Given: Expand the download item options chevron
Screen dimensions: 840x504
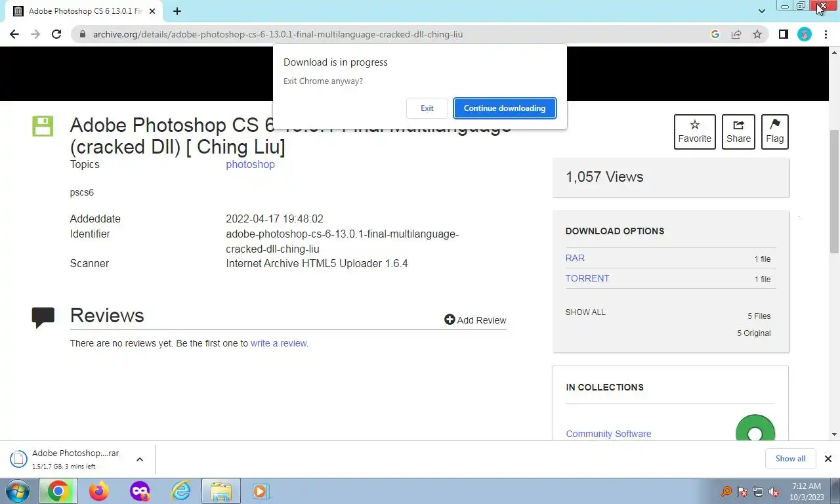Looking at the screenshot, I should tap(139, 459).
